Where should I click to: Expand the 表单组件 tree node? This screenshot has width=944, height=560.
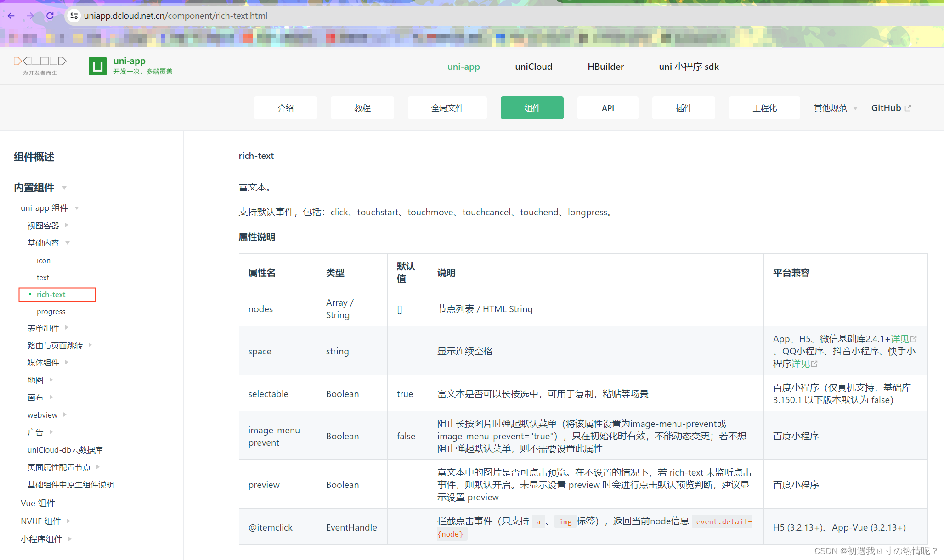(x=48, y=328)
